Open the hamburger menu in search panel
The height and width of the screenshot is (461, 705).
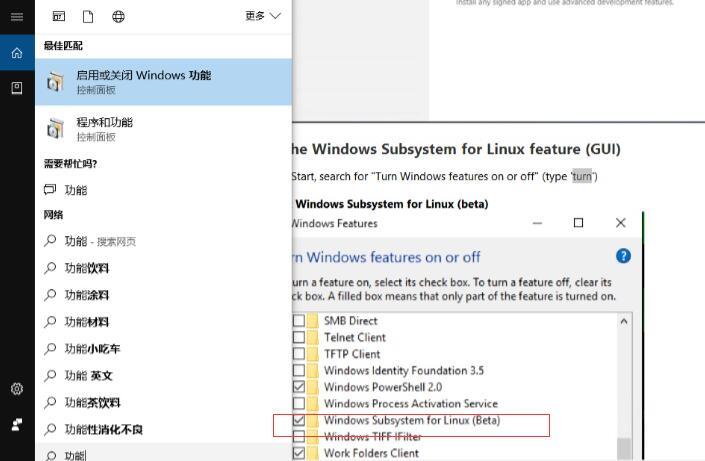coord(17,17)
